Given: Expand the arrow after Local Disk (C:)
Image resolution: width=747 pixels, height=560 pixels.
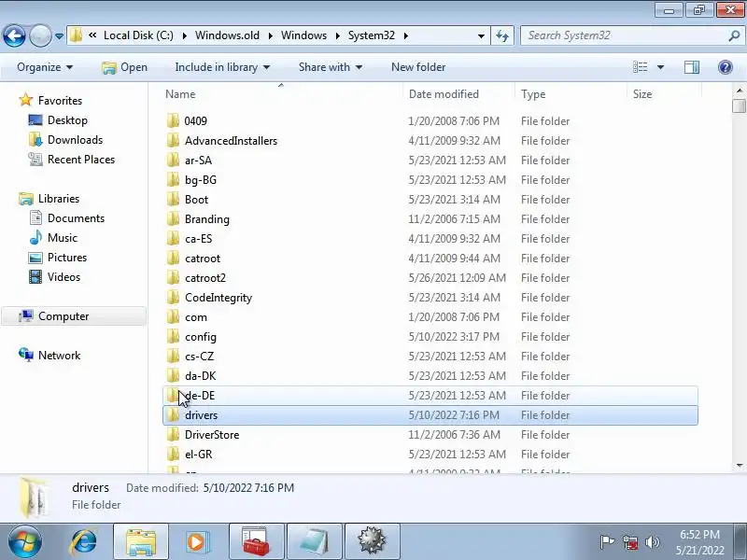Looking at the screenshot, I should pyautogui.click(x=184, y=35).
